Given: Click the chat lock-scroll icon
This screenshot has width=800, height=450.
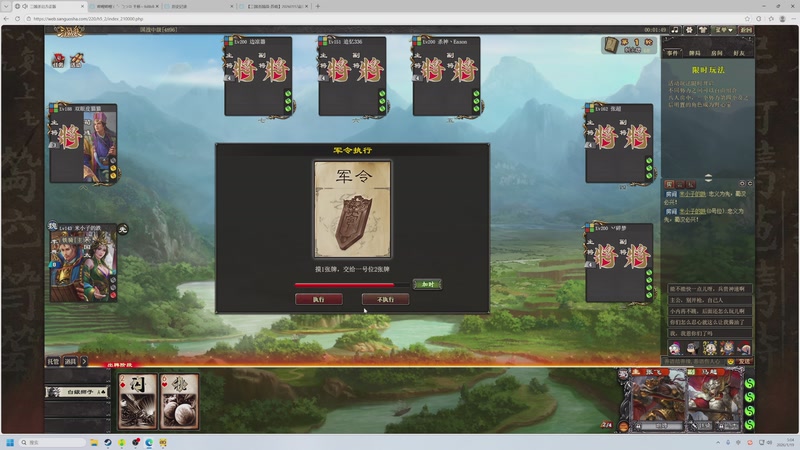Looking at the screenshot, I should click(742, 183).
